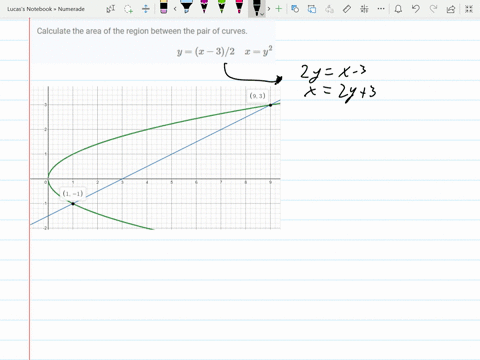This screenshot has height=360, width=480.
Task: Click the equation x = y²
Action: tap(258, 51)
